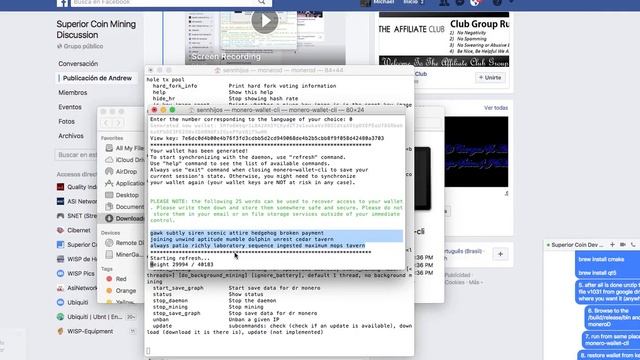
Task: Open WISP-Equipment shortcut icon
Action: (60, 331)
